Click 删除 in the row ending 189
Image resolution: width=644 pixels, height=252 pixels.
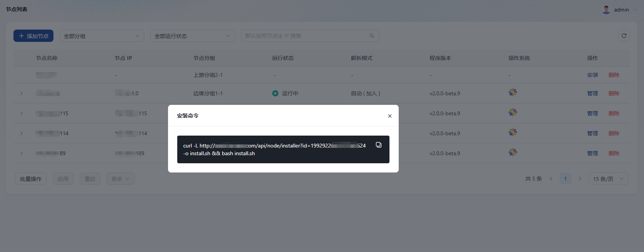pyautogui.click(x=614, y=153)
